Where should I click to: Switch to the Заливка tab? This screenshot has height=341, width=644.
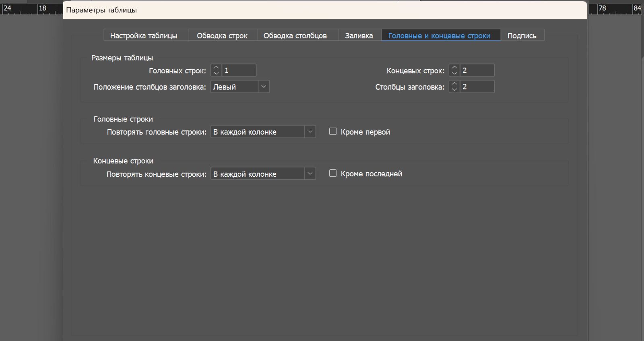click(359, 35)
